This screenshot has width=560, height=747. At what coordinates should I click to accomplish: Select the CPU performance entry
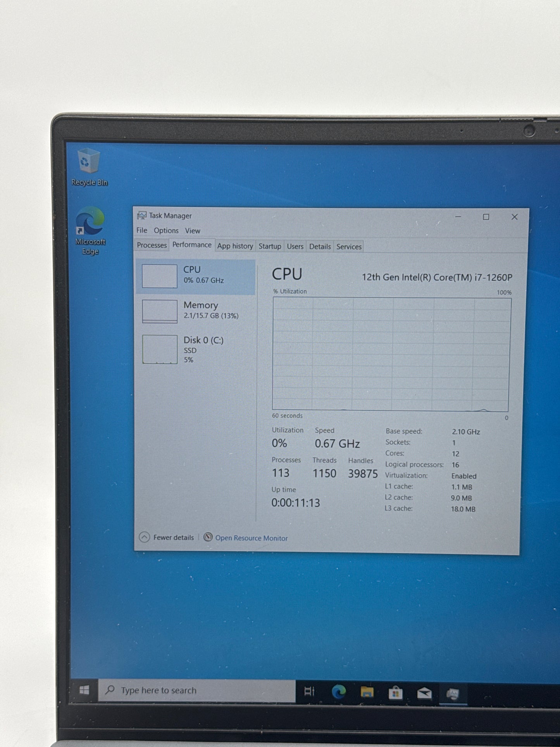(x=195, y=276)
